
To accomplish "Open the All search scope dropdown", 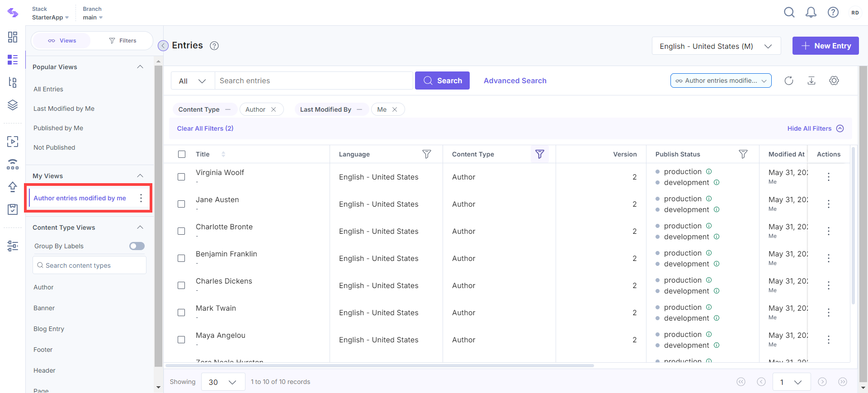I will (x=193, y=80).
